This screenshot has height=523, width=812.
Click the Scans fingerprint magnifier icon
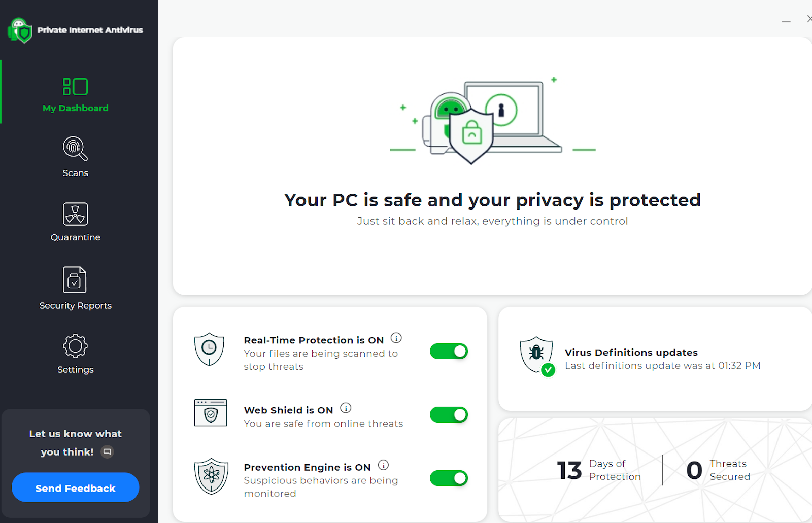(75, 149)
